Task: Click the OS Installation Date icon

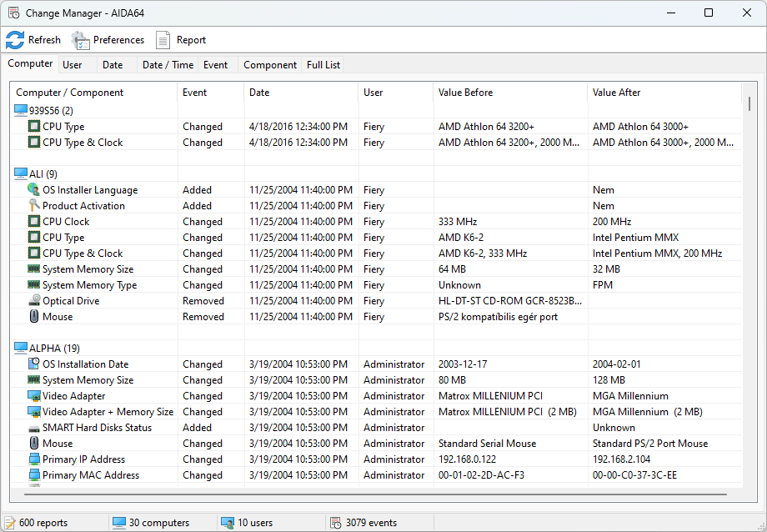Action: tap(34, 364)
